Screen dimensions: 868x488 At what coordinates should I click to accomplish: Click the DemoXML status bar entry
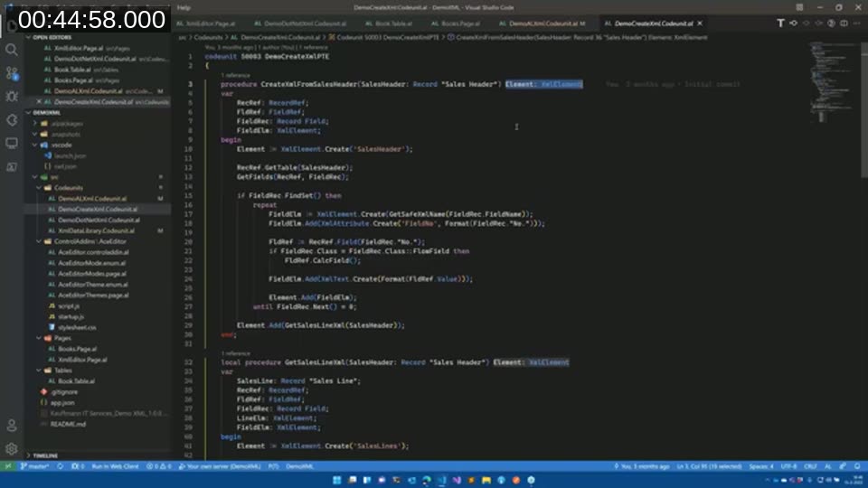[300, 466]
